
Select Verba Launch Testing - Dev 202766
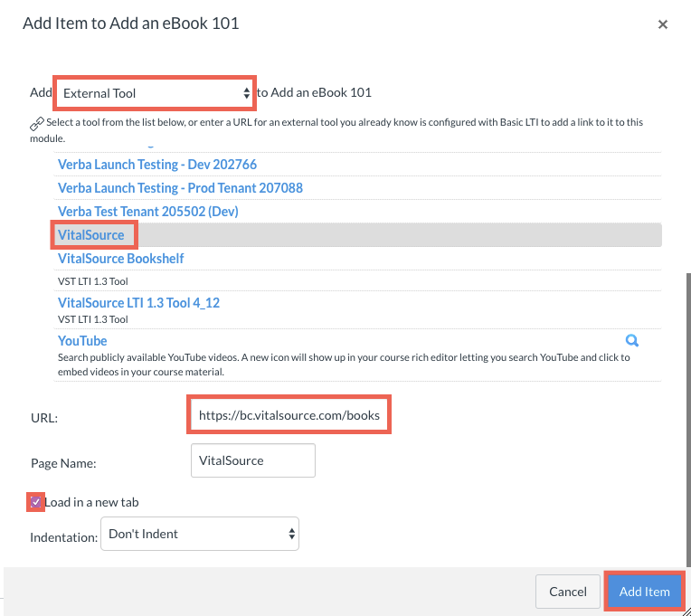coord(157,165)
